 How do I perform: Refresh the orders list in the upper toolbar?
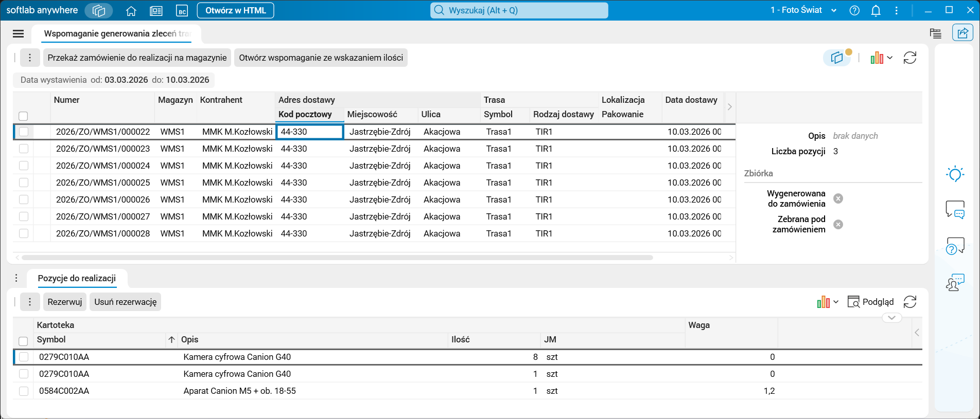909,58
